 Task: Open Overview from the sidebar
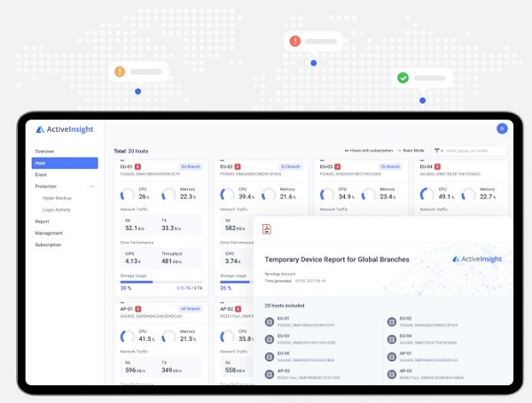pos(44,151)
